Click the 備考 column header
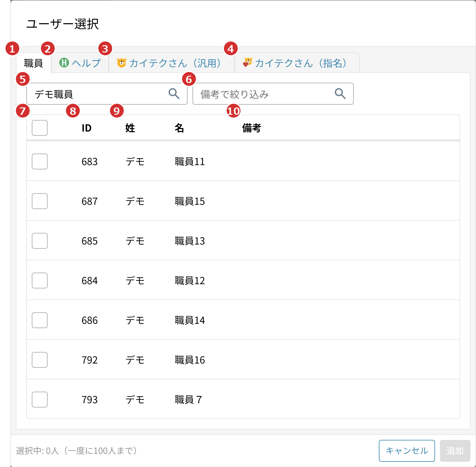The width and height of the screenshot is (476, 467). 251,128
